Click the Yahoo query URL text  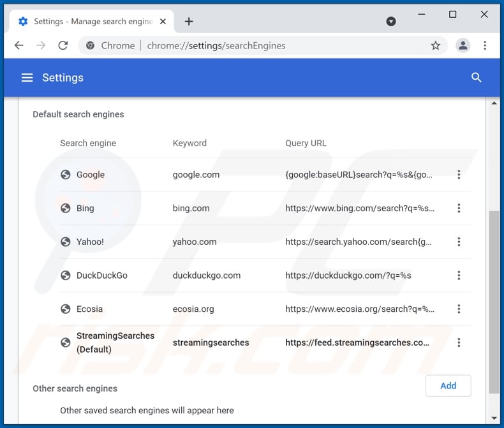[x=359, y=242]
